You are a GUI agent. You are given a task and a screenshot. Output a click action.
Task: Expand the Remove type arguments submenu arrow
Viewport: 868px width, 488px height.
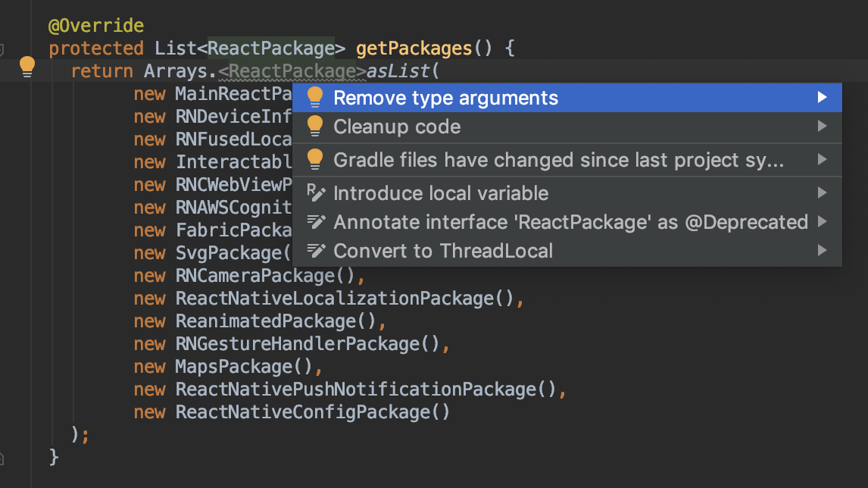point(822,98)
